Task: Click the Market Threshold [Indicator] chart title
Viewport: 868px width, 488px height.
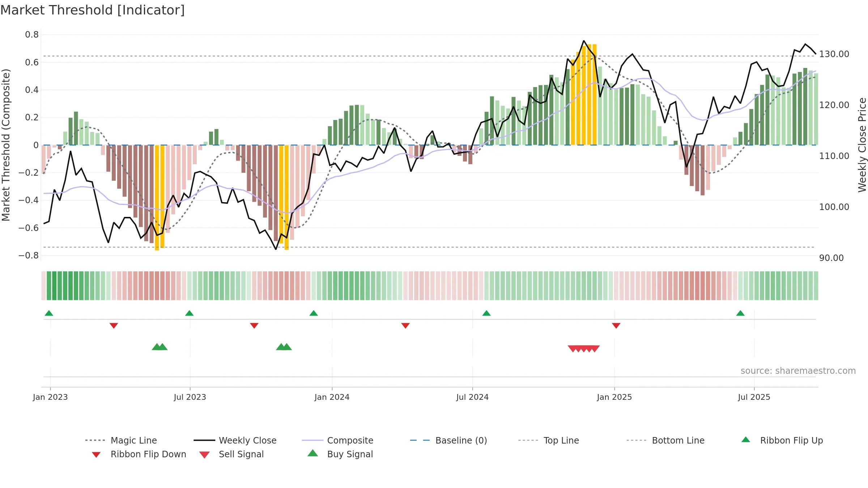Action: pos(93,10)
